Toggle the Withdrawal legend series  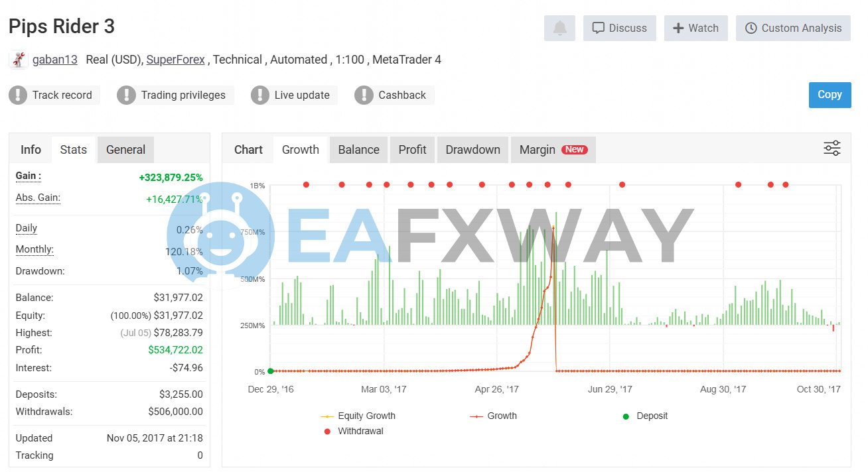[x=353, y=432]
